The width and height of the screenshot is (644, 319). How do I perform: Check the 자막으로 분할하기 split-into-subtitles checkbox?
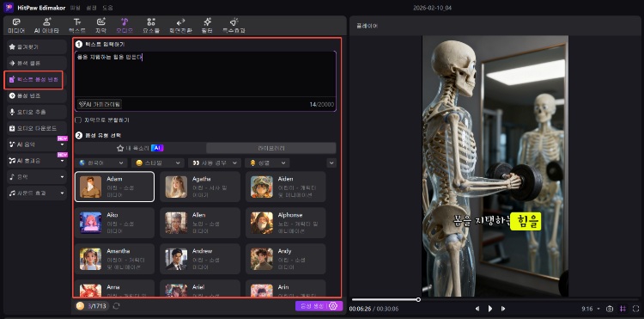point(78,120)
